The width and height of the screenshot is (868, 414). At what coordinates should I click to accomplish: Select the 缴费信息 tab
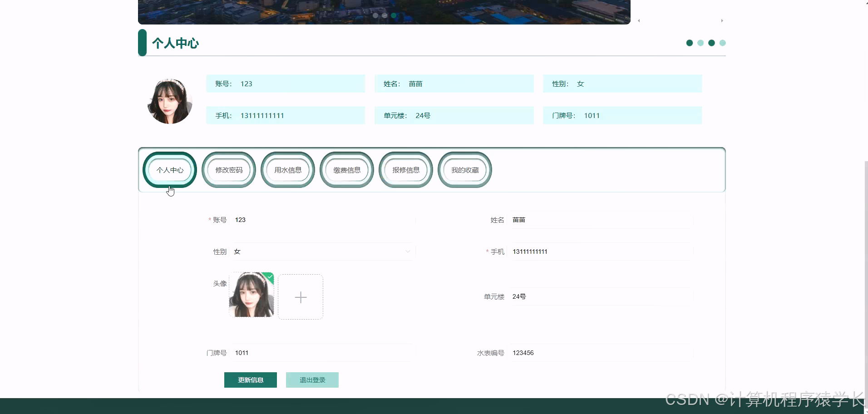tap(346, 169)
